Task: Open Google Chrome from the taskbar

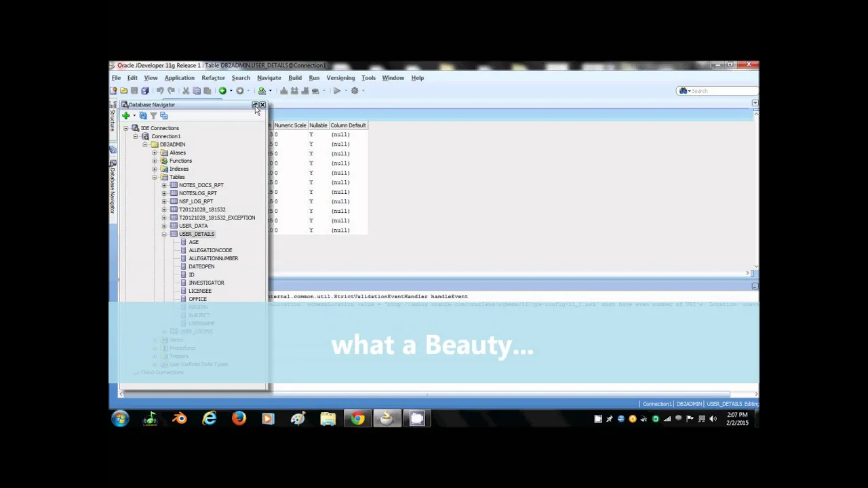Action: pyautogui.click(x=357, y=419)
